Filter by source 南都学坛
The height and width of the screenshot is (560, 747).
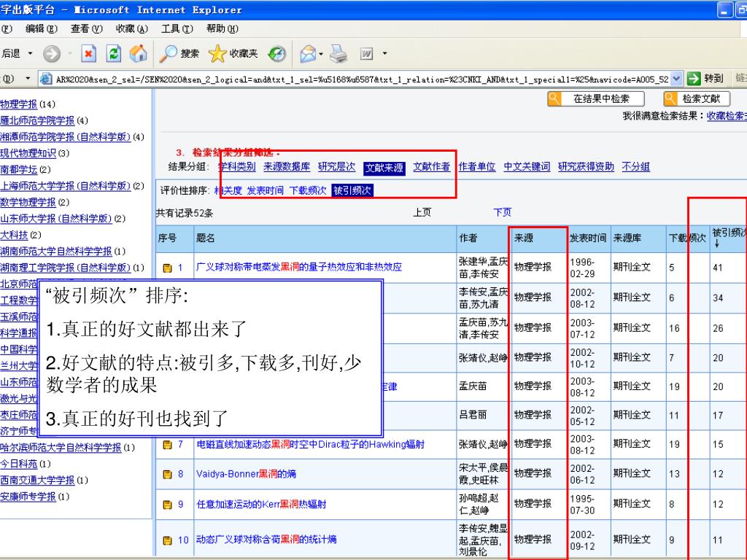point(18,169)
